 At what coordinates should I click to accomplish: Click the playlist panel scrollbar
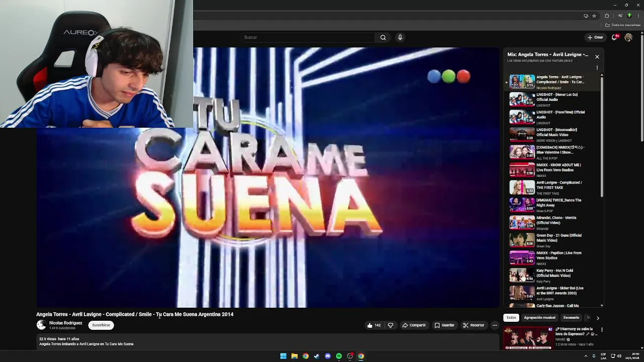coord(602,136)
